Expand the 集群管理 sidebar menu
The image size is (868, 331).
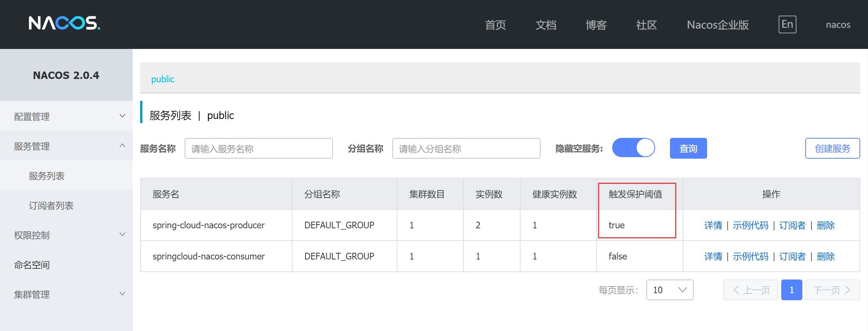[x=66, y=294]
